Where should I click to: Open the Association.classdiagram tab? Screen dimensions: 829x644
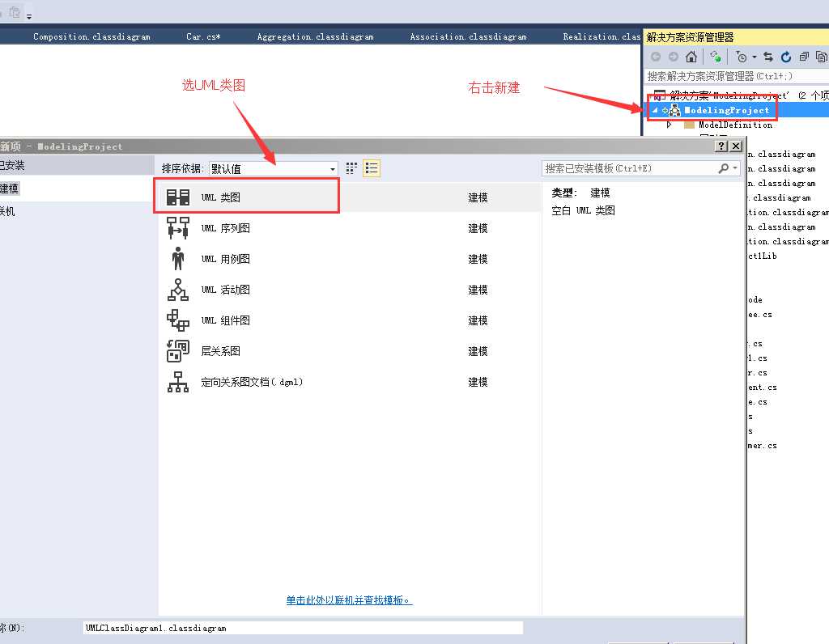click(468, 36)
